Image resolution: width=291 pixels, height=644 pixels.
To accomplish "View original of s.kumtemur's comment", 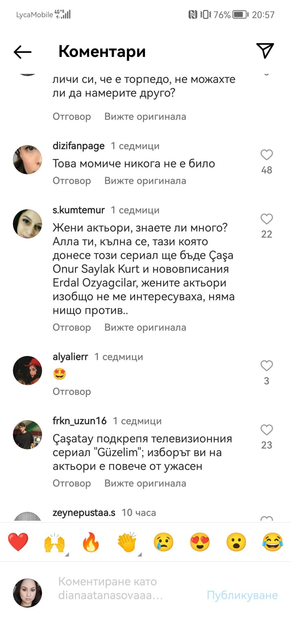I will pos(145,327).
